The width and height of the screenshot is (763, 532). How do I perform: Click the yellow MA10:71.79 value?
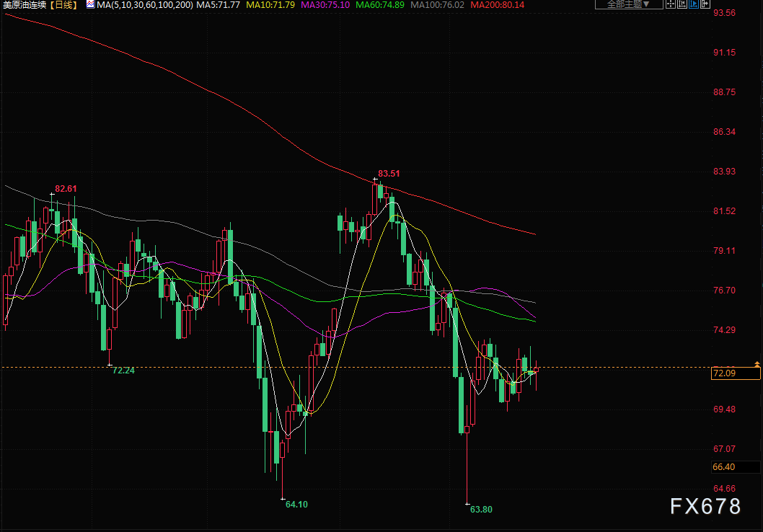coord(270,5)
